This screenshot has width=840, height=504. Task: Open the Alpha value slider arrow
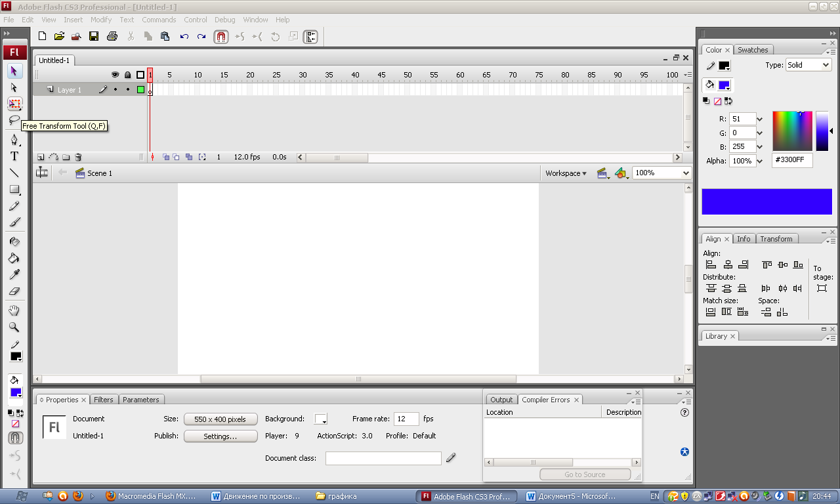pyautogui.click(x=760, y=161)
